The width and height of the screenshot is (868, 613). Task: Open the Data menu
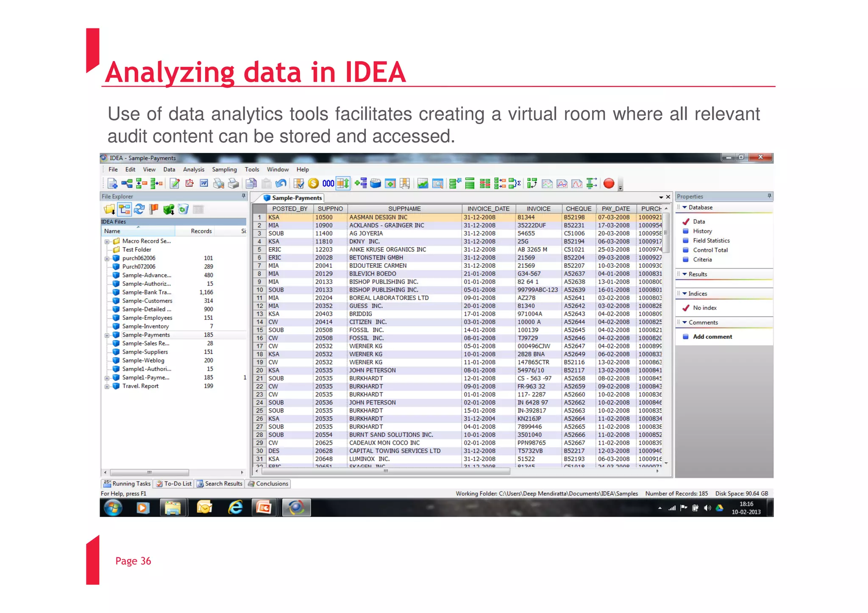click(169, 169)
